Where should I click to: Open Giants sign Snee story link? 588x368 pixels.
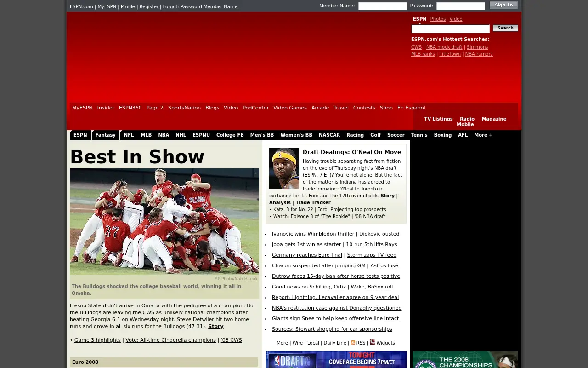click(x=335, y=319)
